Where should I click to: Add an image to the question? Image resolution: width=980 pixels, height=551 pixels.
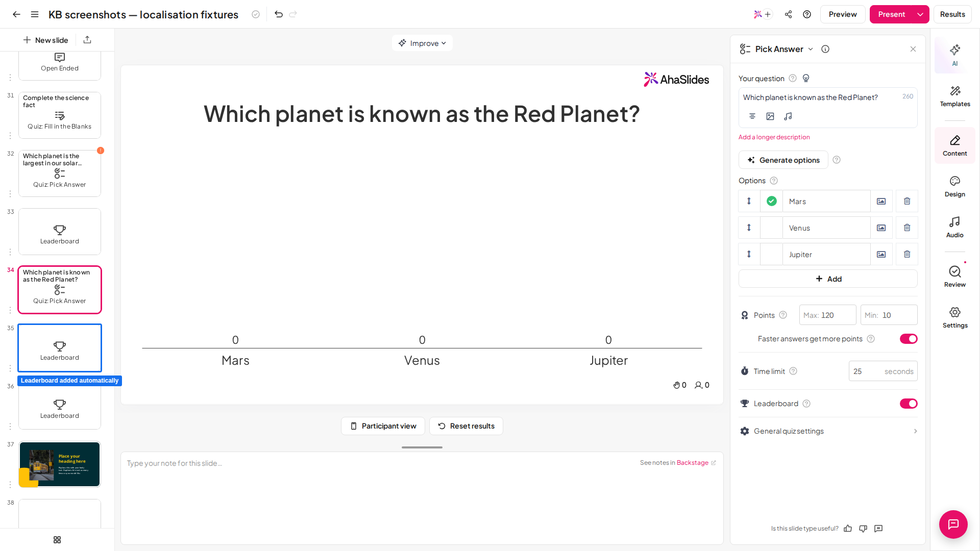point(770,116)
